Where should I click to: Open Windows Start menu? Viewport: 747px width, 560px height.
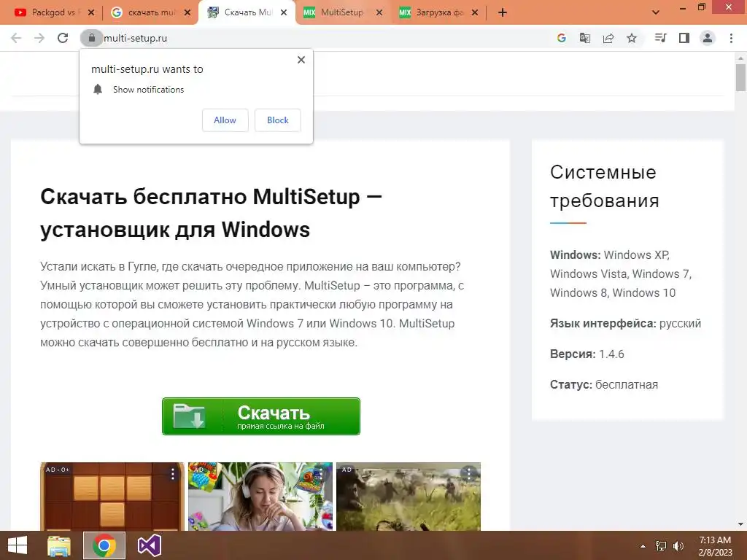tap(18, 545)
